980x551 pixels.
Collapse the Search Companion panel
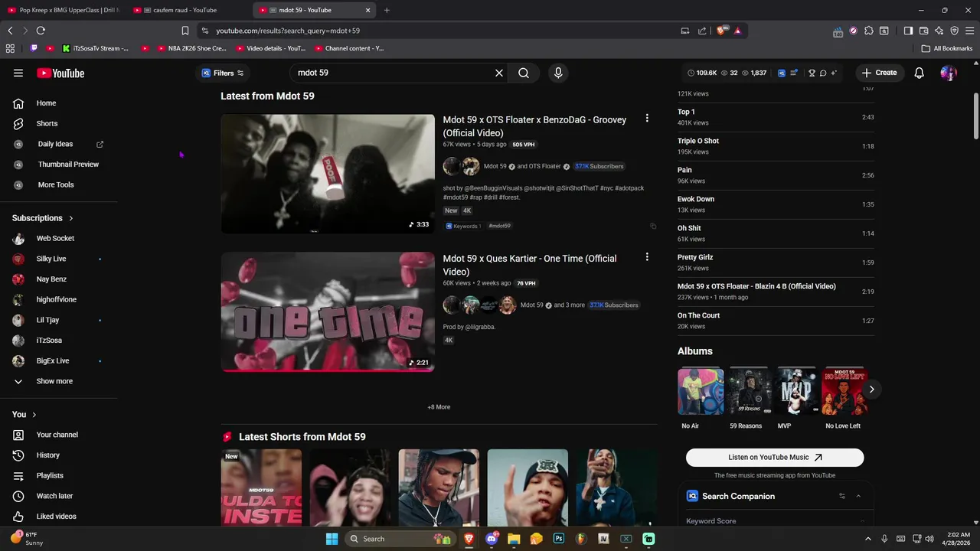tap(858, 496)
